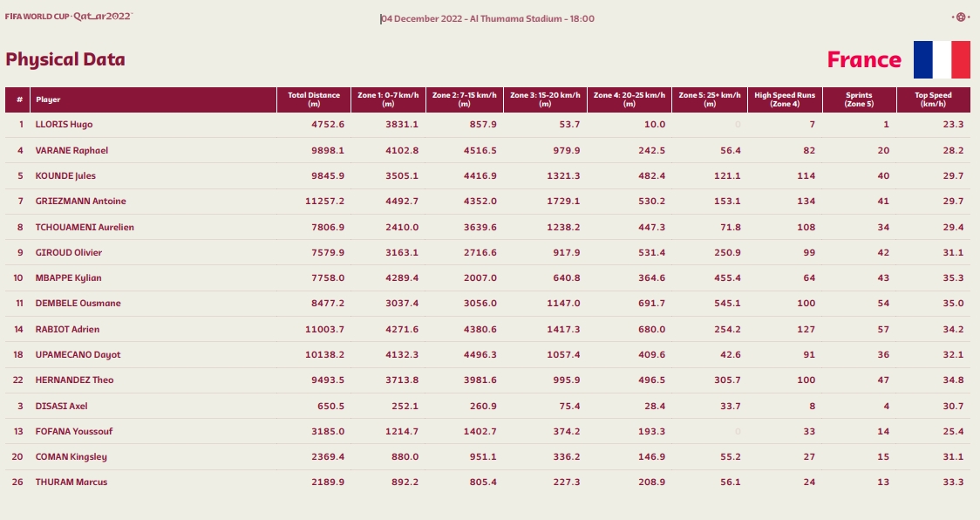Click the GRIEZMANN Antoine player name
The image size is (980, 520).
click(80, 201)
